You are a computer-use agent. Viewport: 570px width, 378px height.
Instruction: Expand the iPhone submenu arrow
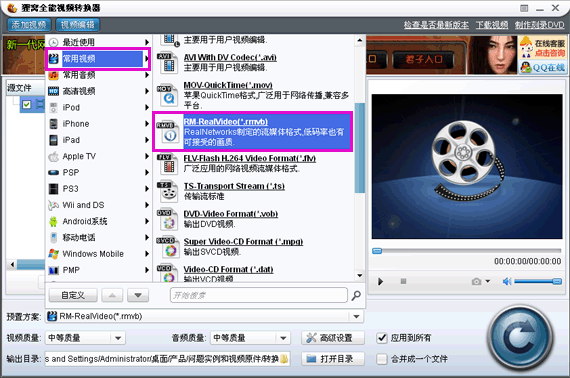click(x=147, y=124)
